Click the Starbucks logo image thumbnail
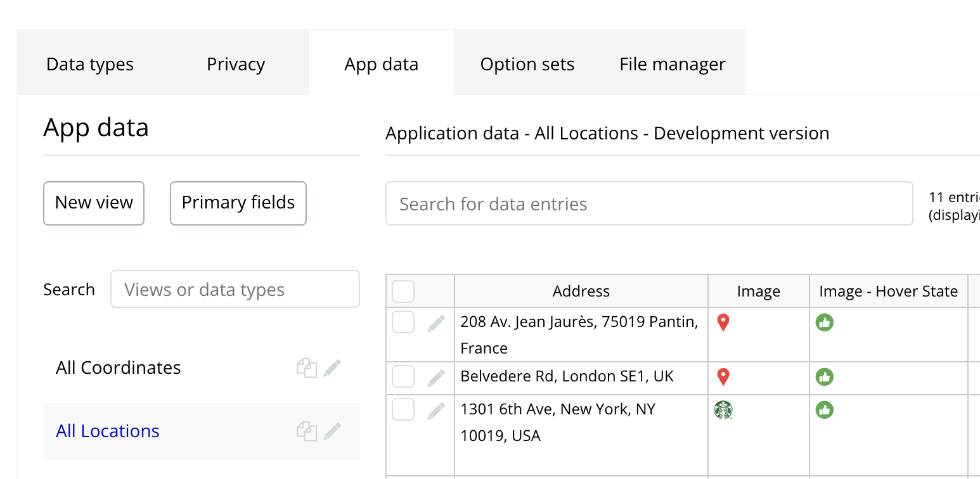Viewport: 980px width, 479px height. coord(723,410)
